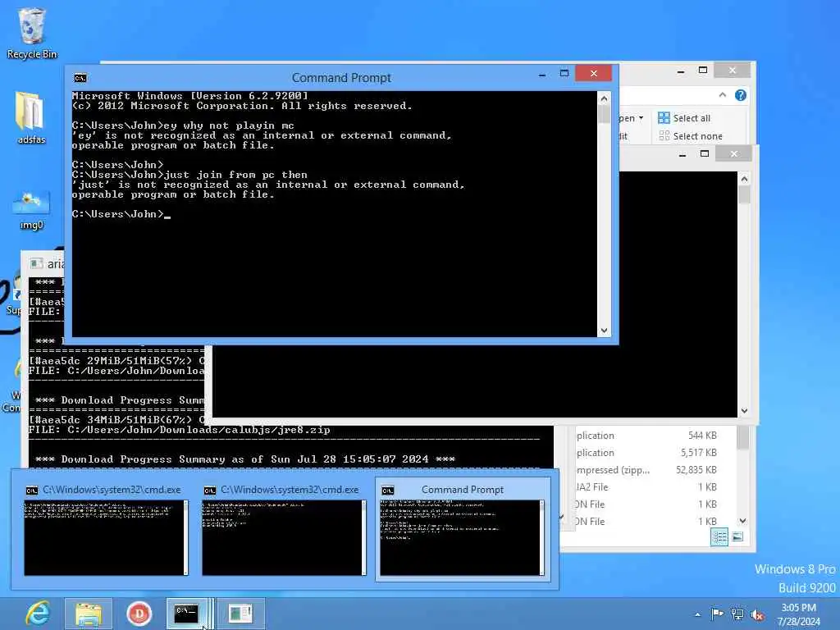Maximize the Command Prompt window
Image resolution: width=840 pixels, height=630 pixels.
pyautogui.click(x=564, y=73)
